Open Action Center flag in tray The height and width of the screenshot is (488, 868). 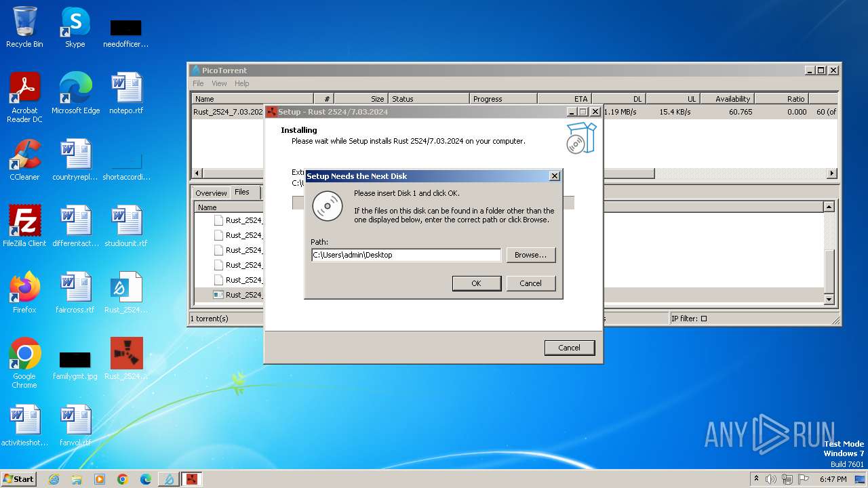pyautogui.click(x=804, y=479)
